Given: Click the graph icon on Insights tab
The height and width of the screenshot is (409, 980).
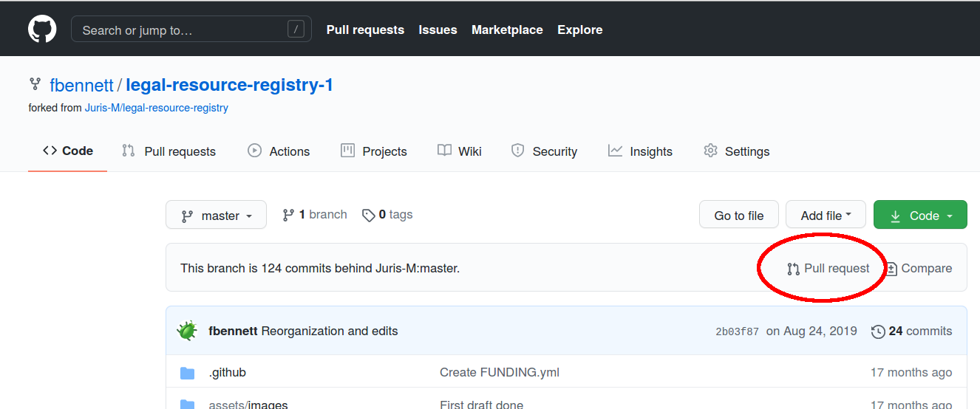Looking at the screenshot, I should [x=615, y=151].
